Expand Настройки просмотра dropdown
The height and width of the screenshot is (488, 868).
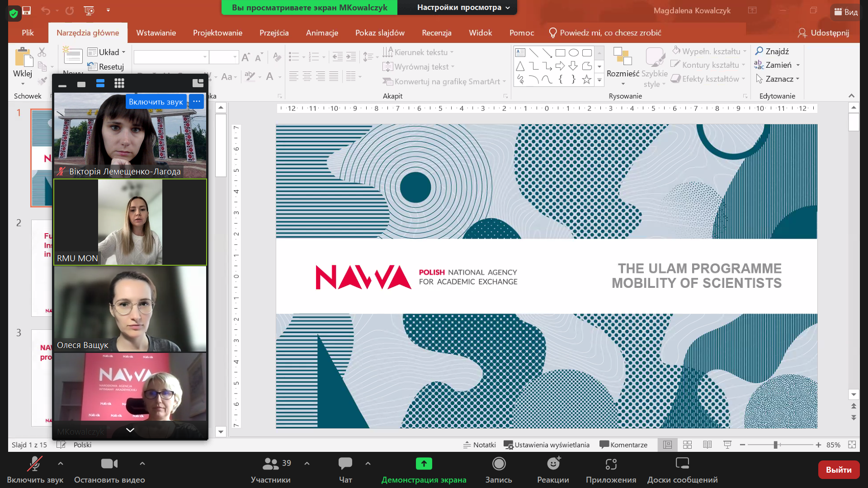pyautogui.click(x=463, y=8)
